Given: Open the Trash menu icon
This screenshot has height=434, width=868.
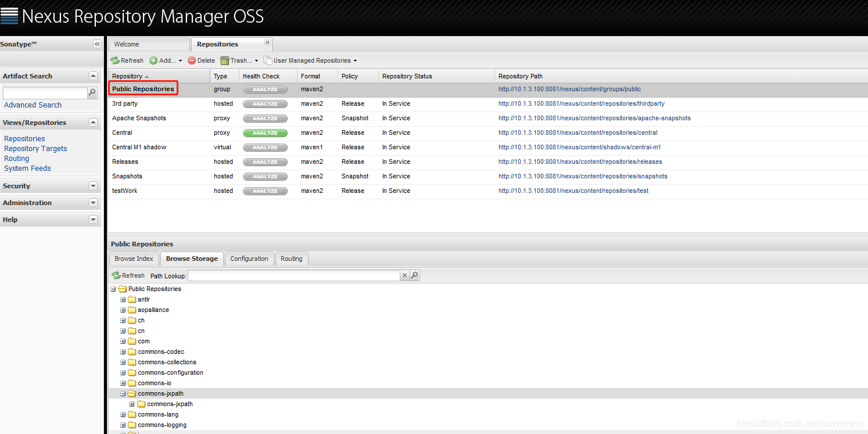Looking at the screenshot, I should click(225, 60).
